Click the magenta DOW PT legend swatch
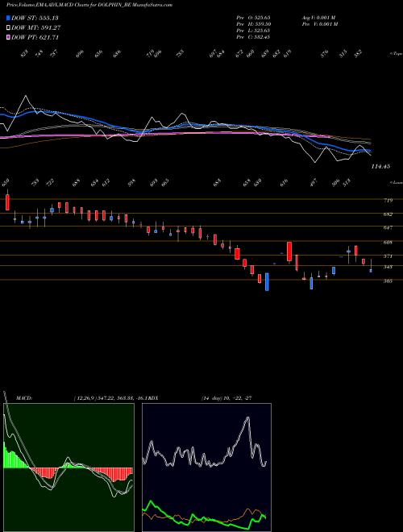This screenshot has height=532, width=403. pyautogui.click(x=8, y=37)
